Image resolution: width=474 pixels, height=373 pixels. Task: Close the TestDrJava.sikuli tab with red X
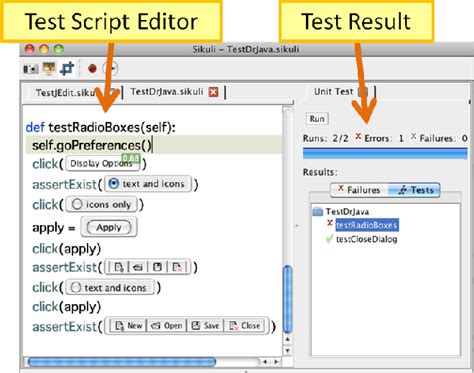point(214,92)
